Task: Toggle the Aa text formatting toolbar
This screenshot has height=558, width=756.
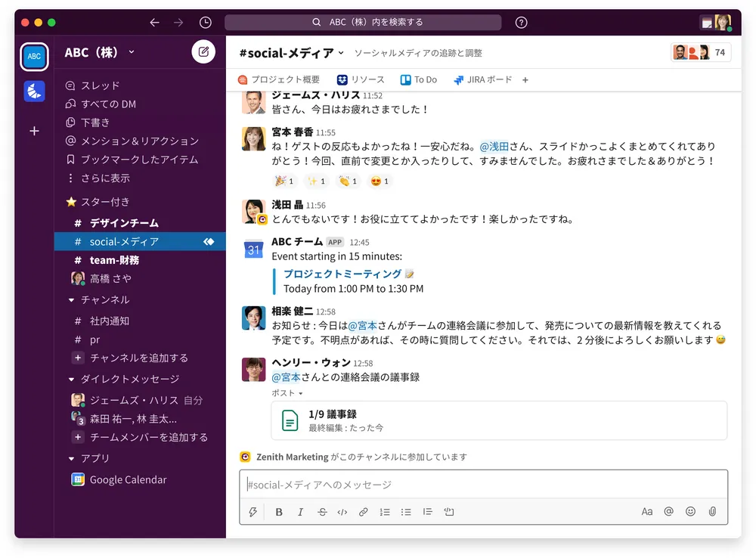Action: pyautogui.click(x=647, y=512)
